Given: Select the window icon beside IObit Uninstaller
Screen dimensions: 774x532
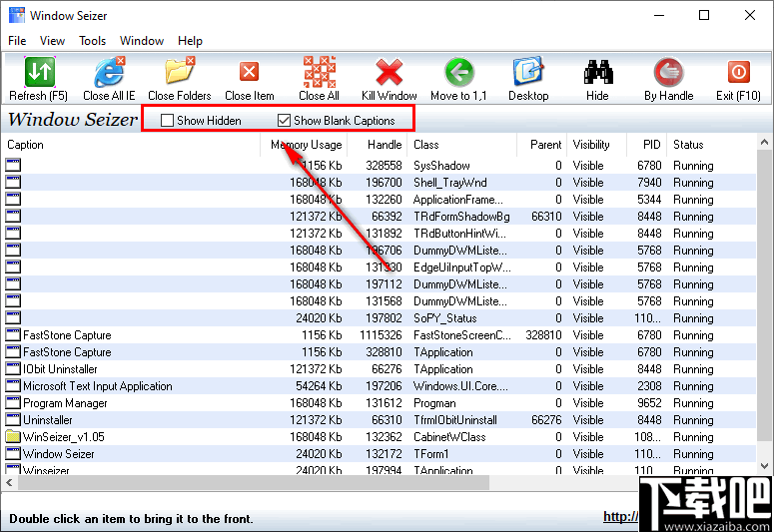Looking at the screenshot, I should coord(13,368).
